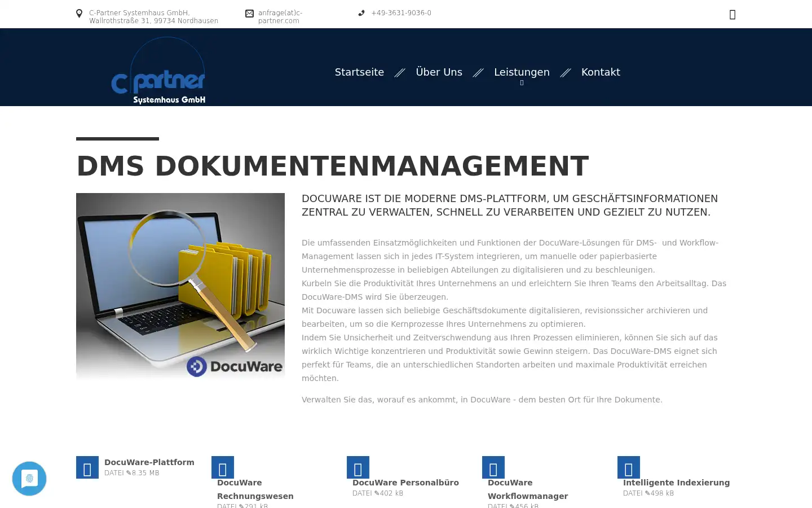
Task: Open the Kontakt menu item
Action: click(x=601, y=72)
